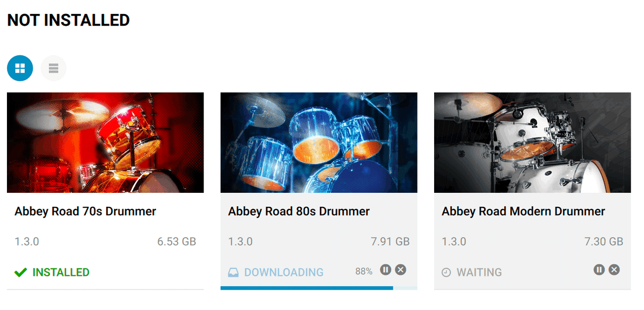The width and height of the screenshot is (644, 310).
Task: Cancel the Abbey Road Modern Drummer queue item
Action: [614, 270]
